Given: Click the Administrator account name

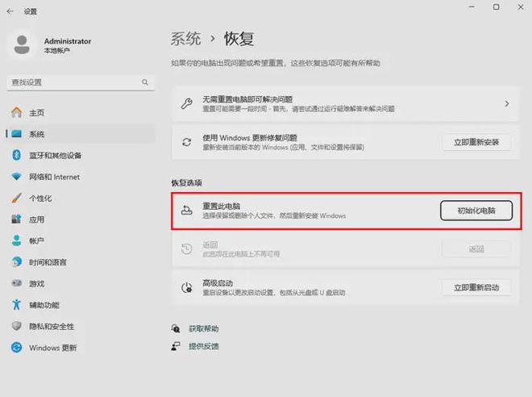Looking at the screenshot, I should [x=68, y=41].
